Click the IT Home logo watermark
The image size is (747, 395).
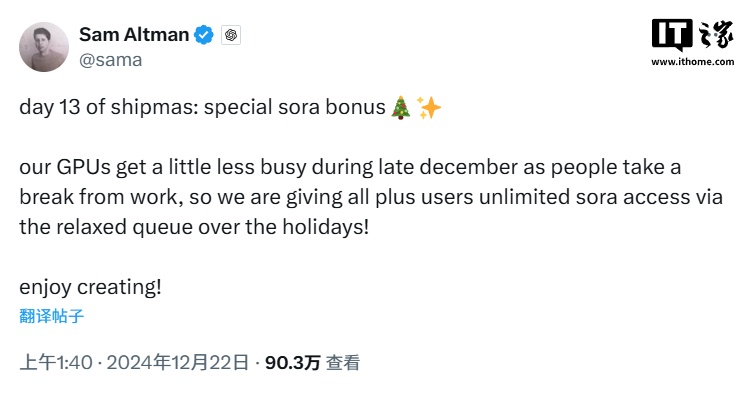(x=693, y=35)
